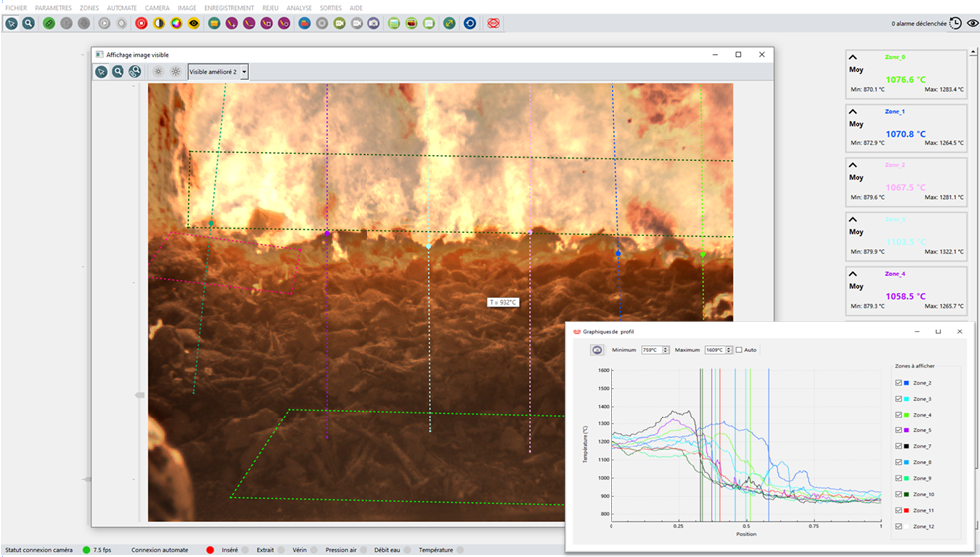Screen dimensions: 980x557
Task: Click the black and yellow contrast icon
Action: [x=158, y=22]
